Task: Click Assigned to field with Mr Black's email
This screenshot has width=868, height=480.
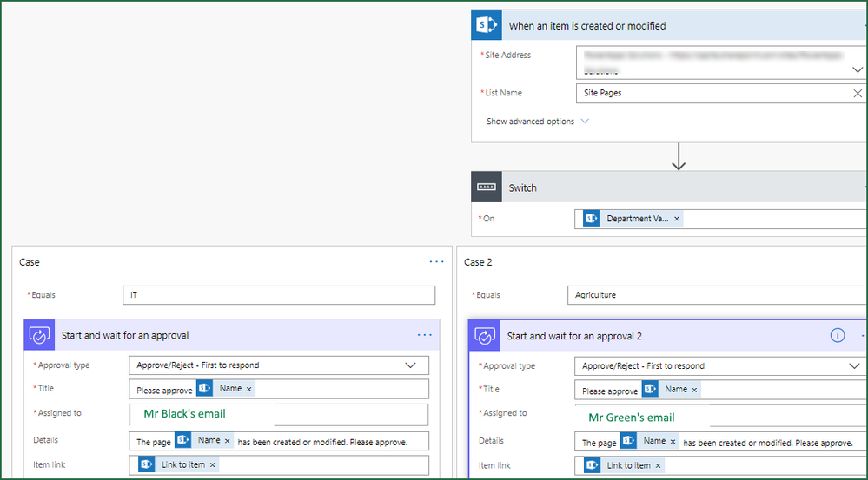Action: point(279,414)
